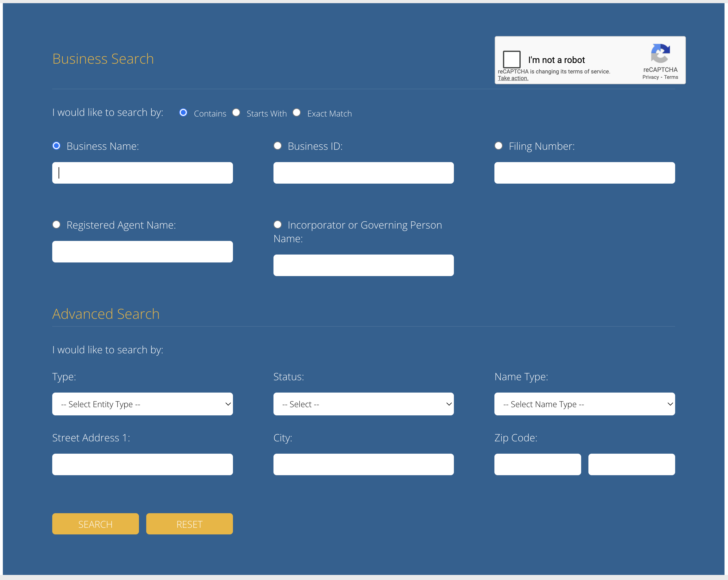Select the Business ID radio button
Image resolution: width=728 pixels, height=580 pixels.
pyautogui.click(x=278, y=146)
